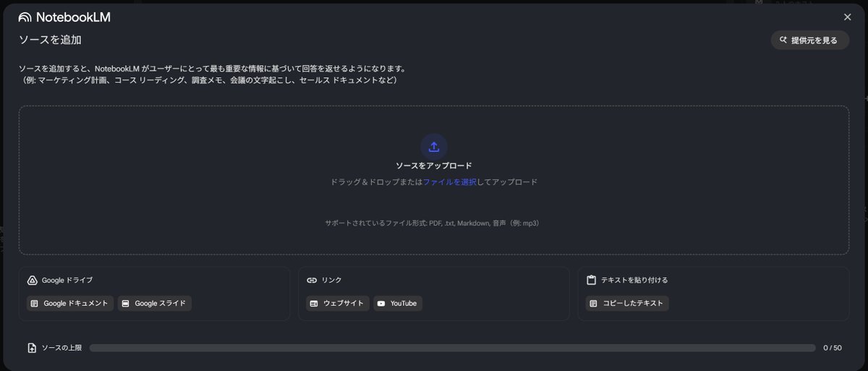Choose the Google スライド button
Viewport: 868px width, 371px height.
pos(155,304)
